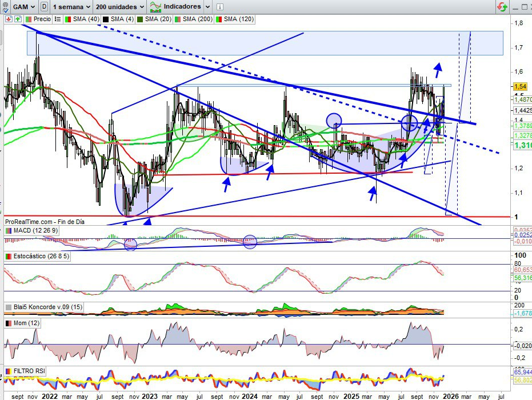Click the 1,7 price axis label
This screenshot has width=532, height=400.
click(518, 47)
